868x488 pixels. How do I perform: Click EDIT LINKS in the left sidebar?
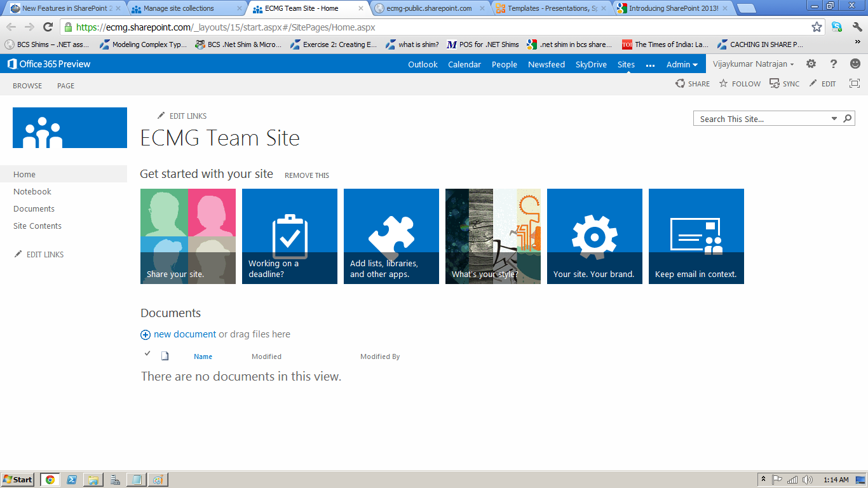(39, 254)
